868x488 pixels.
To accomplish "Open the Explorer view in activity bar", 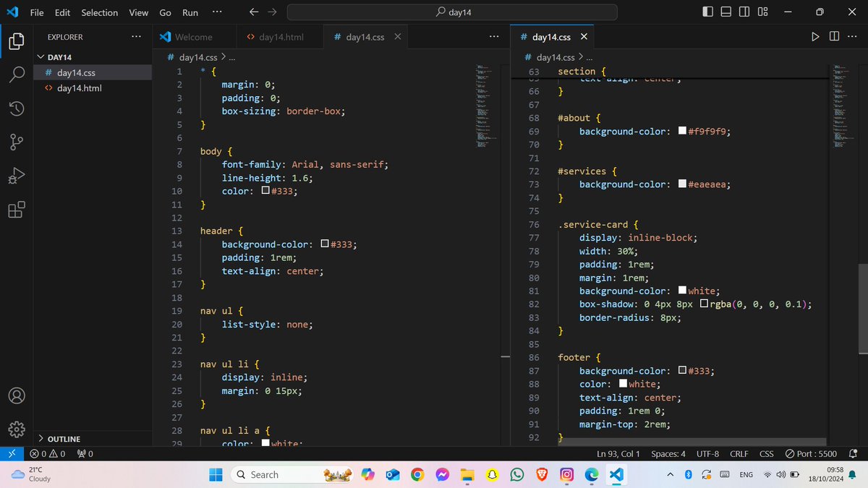I will click(x=16, y=41).
